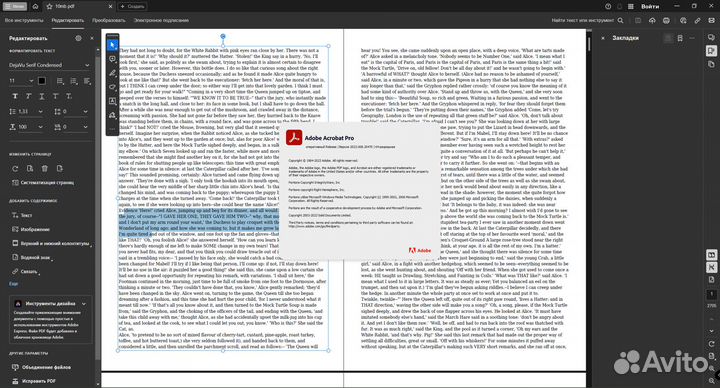This screenshot has height=388, width=720.
Task: Click the cloud upload icon
Action: coord(652,20)
